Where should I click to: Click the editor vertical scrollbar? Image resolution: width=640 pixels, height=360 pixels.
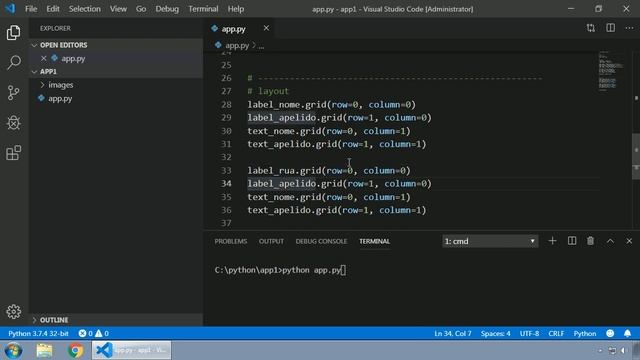click(636, 156)
